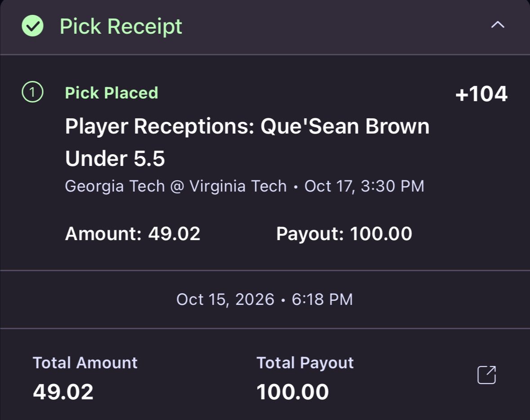Click the Pick Receipt header title
This screenshot has height=420, width=530.
pyautogui.click(x=120, y=27)
